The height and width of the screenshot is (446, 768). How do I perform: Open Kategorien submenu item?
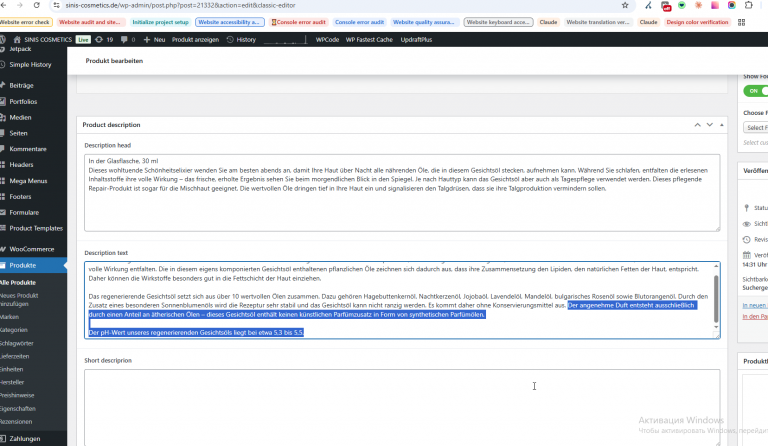14,330
